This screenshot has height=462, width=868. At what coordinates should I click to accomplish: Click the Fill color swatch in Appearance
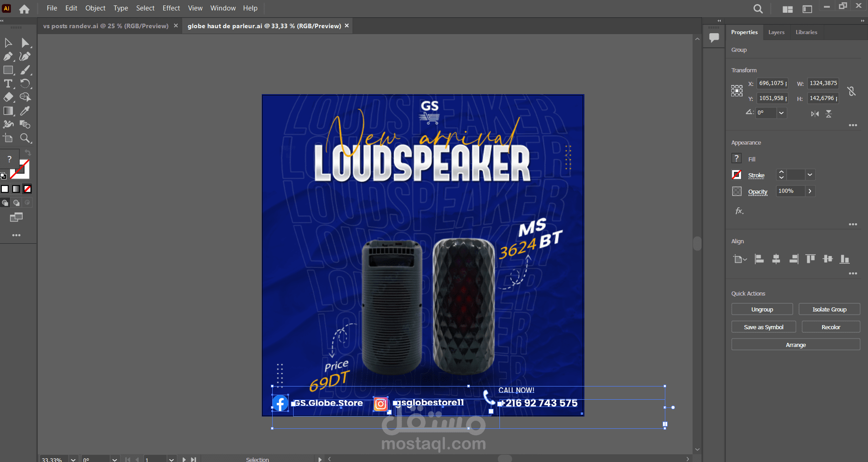pyautogui.click(x=737, y=158)
